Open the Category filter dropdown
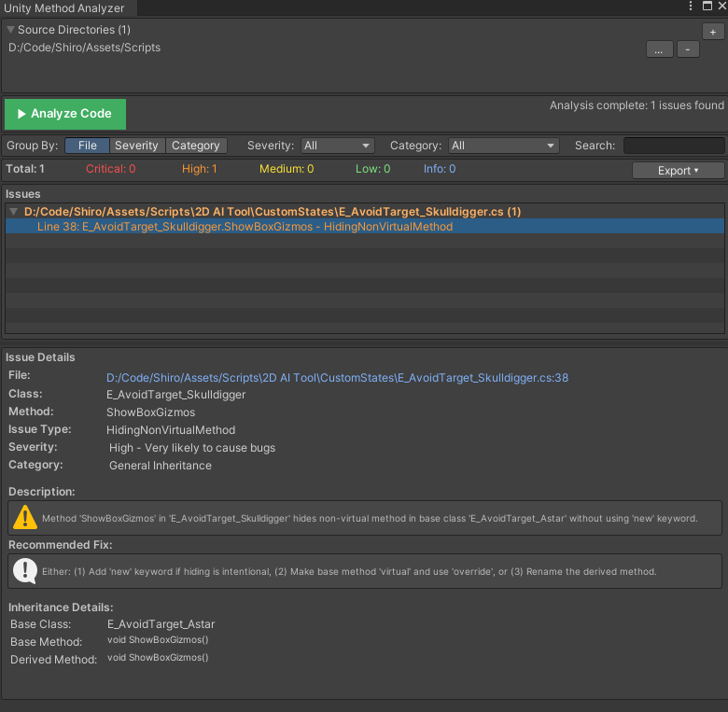This screenshot has height=712, width=728. pos(503,146)
